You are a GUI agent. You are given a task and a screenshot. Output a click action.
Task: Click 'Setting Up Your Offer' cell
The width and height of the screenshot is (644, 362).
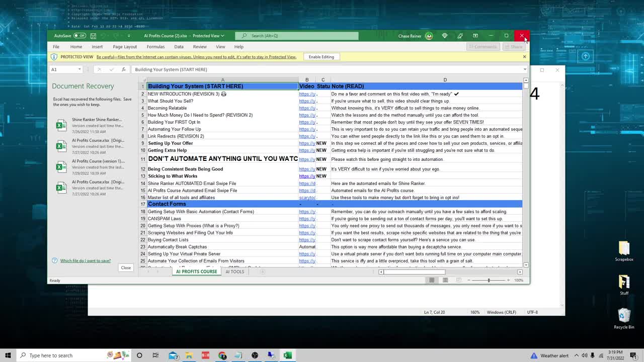[222, 143]
